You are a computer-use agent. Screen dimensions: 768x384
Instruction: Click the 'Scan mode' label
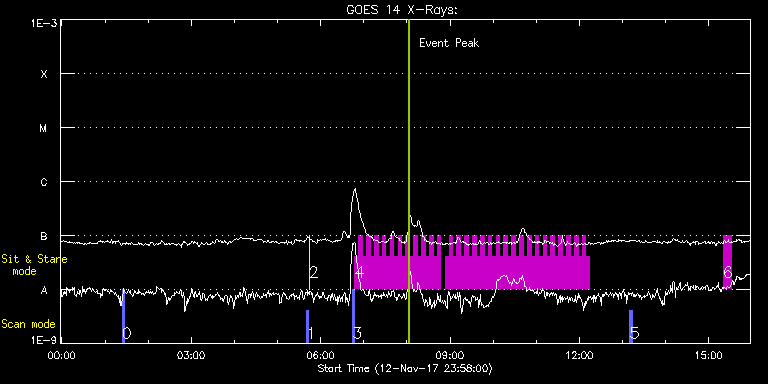[28, 324]
